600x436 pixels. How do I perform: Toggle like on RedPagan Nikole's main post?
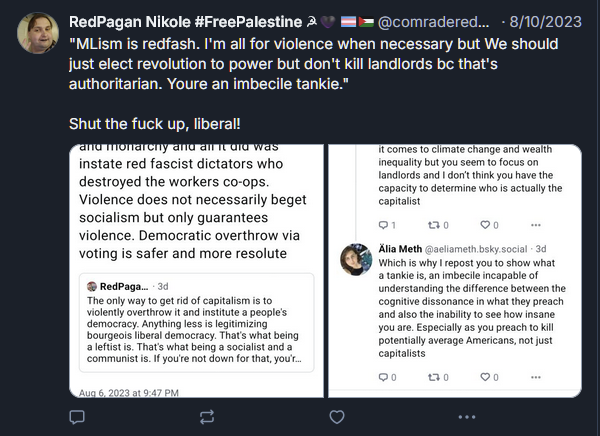pyautogui.click(x=337, y=416)
